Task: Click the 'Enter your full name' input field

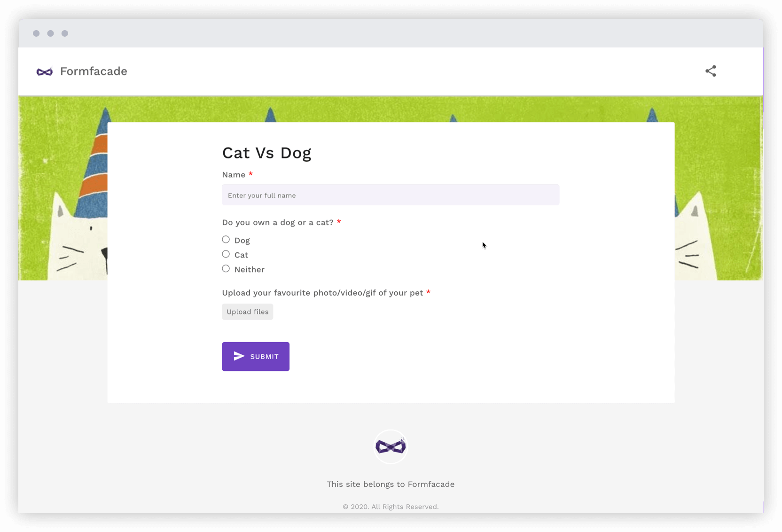Action: point(391,195)
